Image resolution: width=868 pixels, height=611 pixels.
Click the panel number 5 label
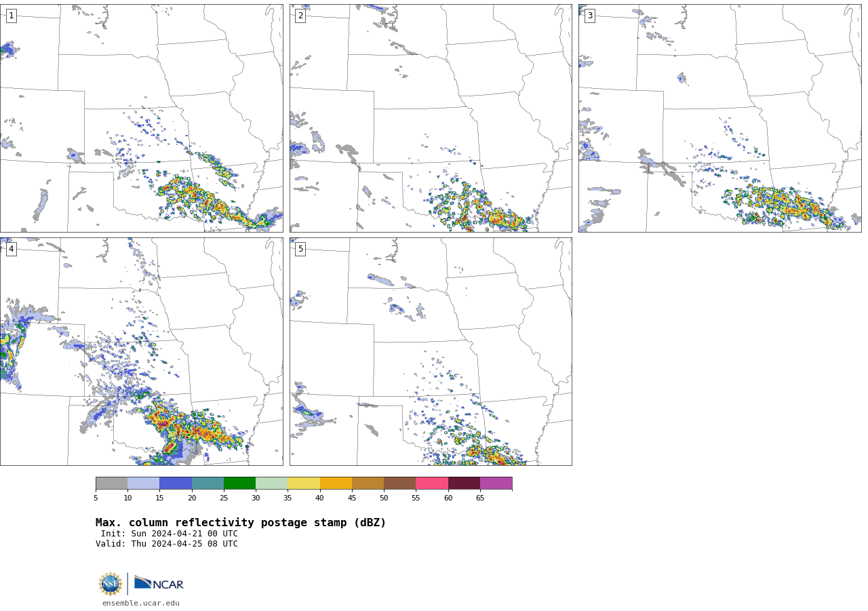300,249
